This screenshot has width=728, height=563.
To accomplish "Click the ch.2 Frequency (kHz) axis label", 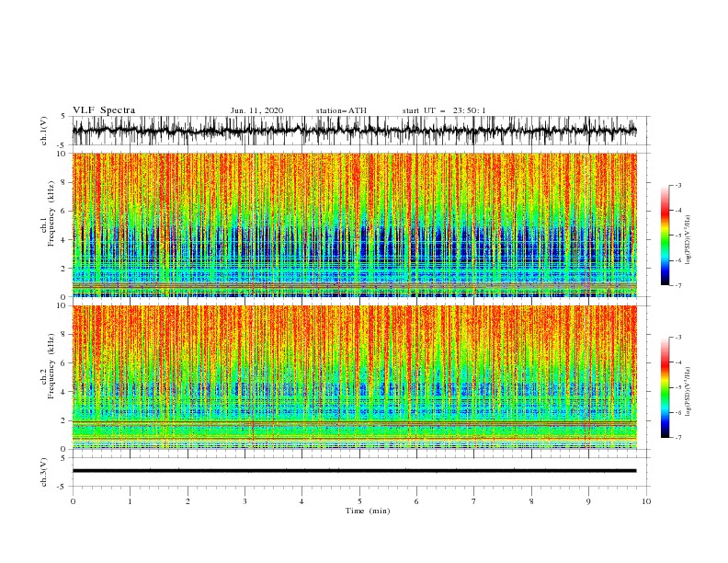I will (48, 366).
